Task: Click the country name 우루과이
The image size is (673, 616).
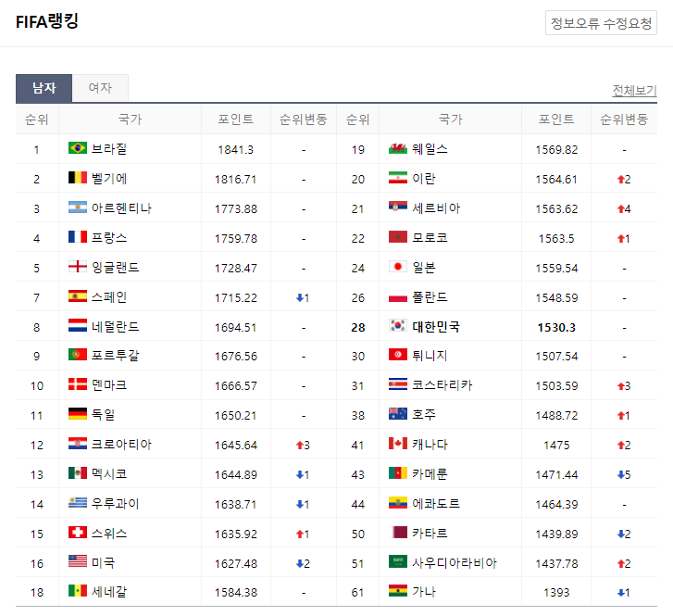Action: [x=115, y=504]
